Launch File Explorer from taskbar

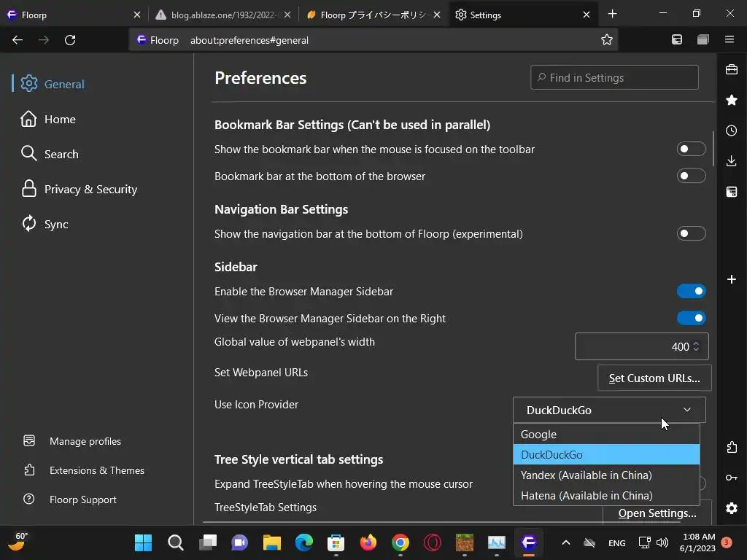(271, 542)
